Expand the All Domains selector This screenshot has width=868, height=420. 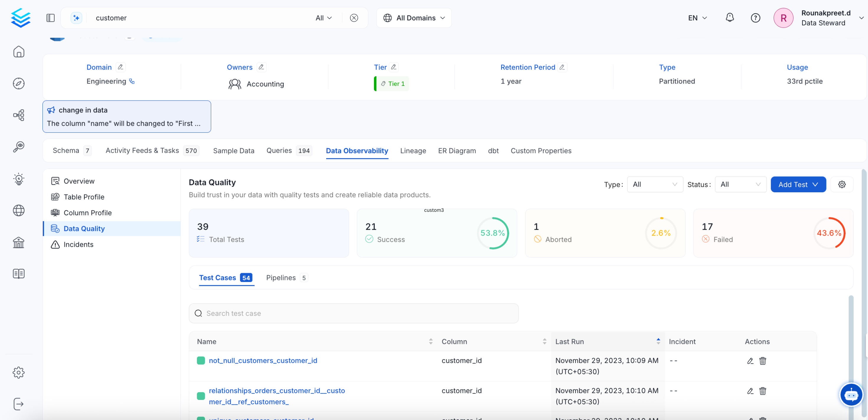[x=414, y=17]
